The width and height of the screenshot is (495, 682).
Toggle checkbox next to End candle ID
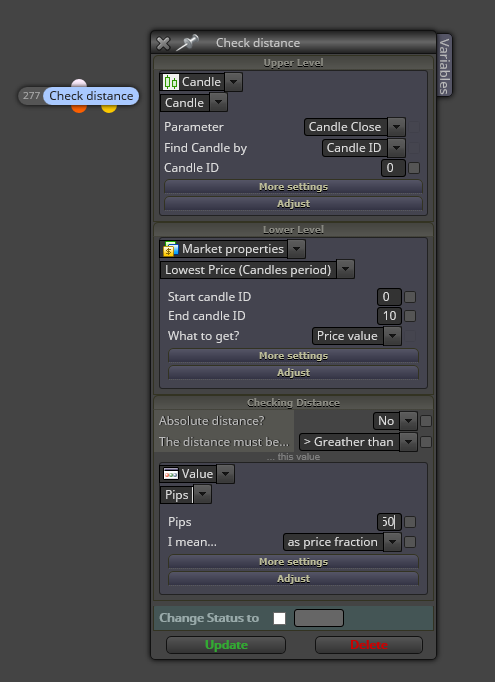coord(410,316)
